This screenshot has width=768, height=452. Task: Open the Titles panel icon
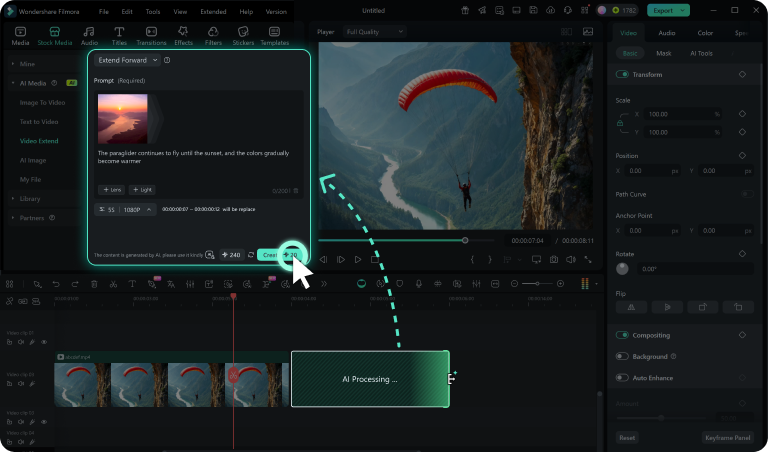pos(119,36)
